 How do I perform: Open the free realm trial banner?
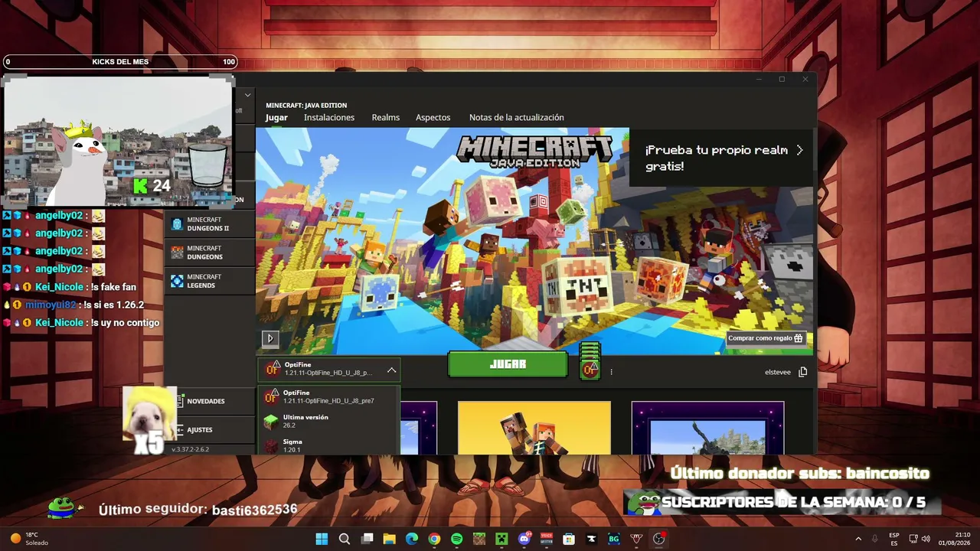(722, 158)
